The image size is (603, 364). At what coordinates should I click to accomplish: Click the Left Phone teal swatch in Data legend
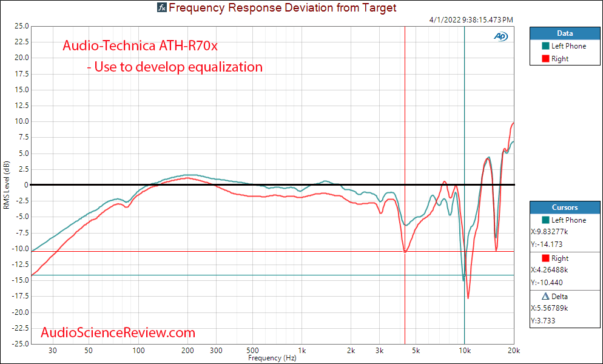pyautogui.click(x=545, y=46)
